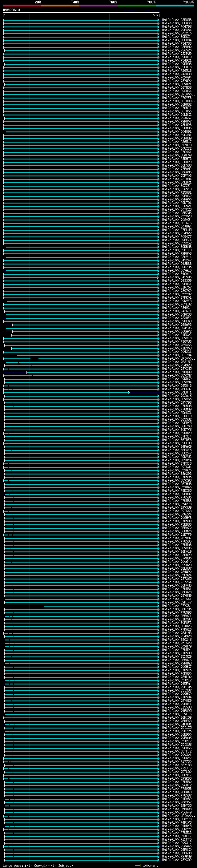The width and height of the screenshot is (197, 868).
Task: Select label UniRef100_P34921
Action: [177, 60]
